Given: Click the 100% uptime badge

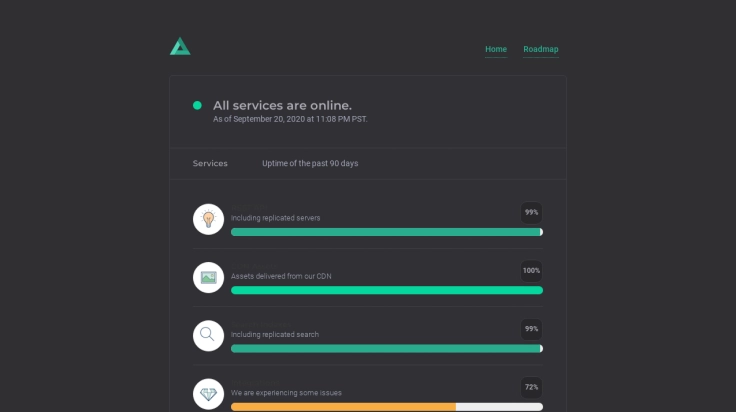Looking at the screenshot, I should [531, 270].
